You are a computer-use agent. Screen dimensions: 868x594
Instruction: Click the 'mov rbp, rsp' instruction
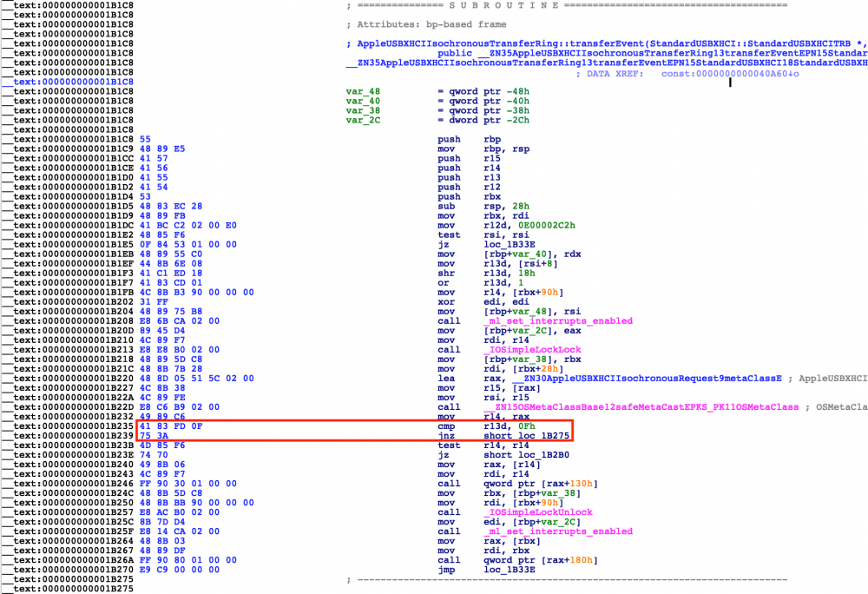tap(483, 148)
